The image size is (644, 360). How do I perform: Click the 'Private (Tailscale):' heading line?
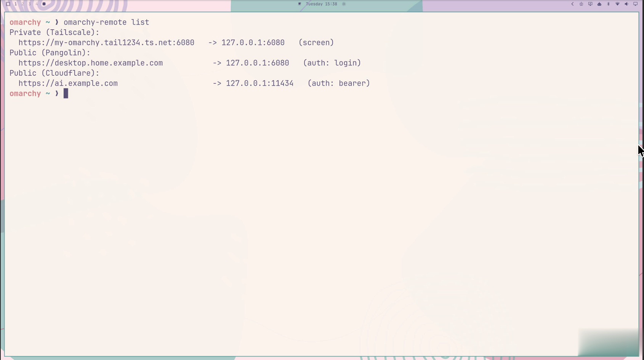[54, 32]
